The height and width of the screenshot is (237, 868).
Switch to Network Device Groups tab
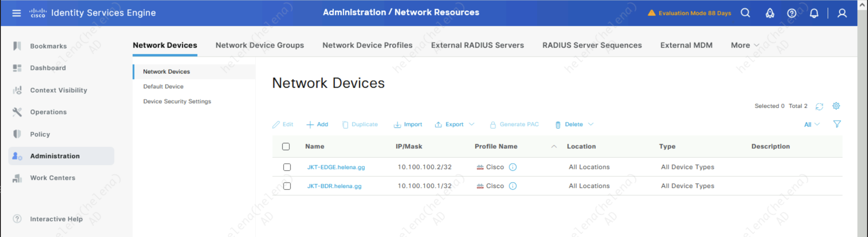point(260,46)
